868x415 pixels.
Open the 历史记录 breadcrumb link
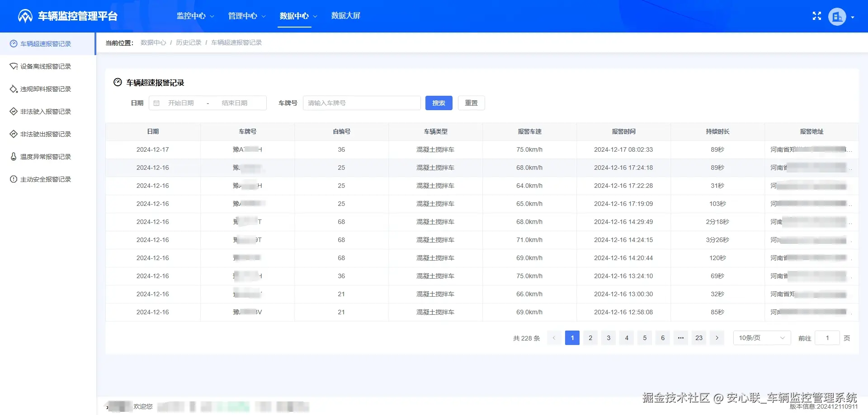tap(189, 42)
